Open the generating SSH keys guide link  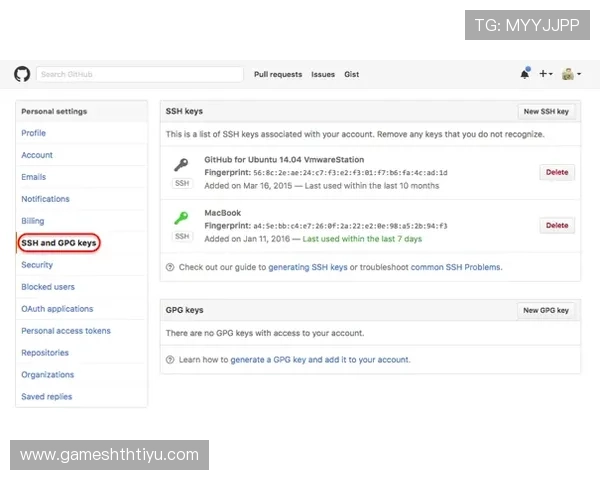point(308,268)
